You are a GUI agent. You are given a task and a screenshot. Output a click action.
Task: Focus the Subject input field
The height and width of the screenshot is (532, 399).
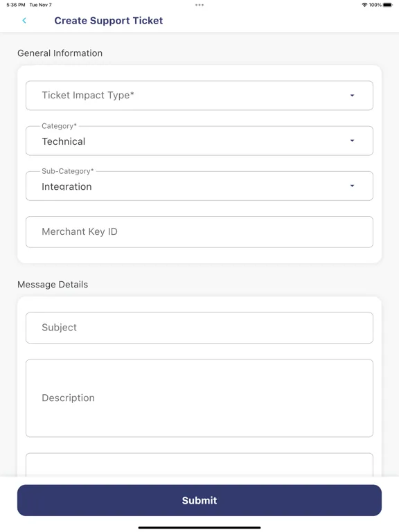click(199, 328)
